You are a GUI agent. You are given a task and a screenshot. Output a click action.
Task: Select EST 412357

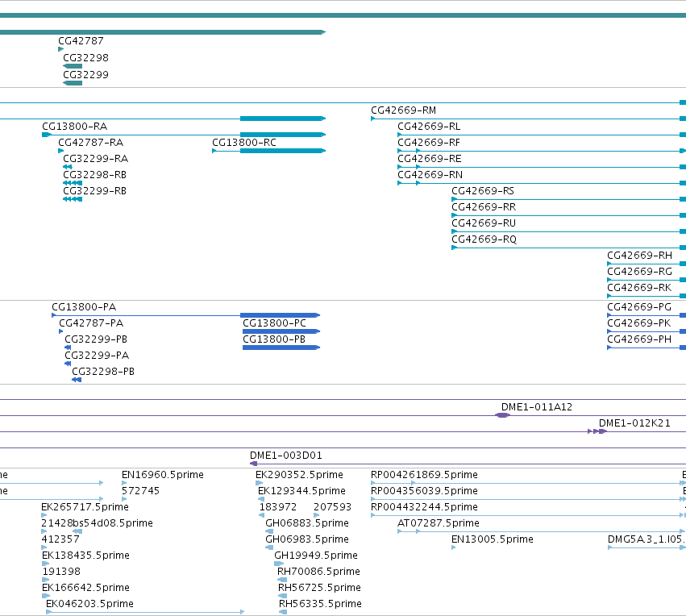pyautogui.click(x=60, y=539)
